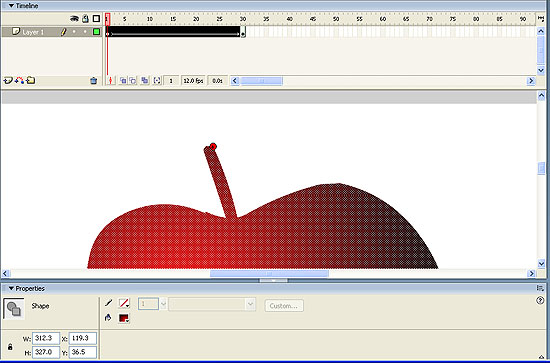The height and width of the screenshot is (363, 550).
Task: Expand Properties panel bottom corner arrow
Action: pyautogui.click(x=542, y=357)
